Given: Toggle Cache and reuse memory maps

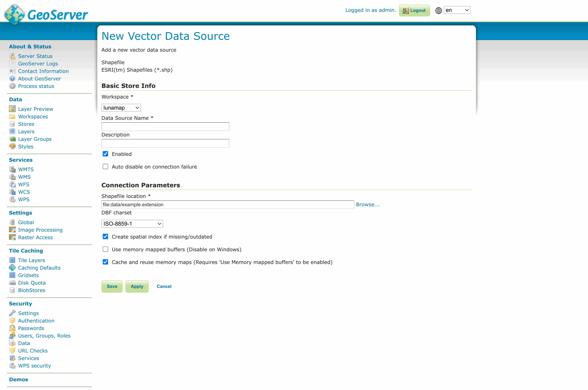Looking at the screenshot, I should coord(105,262).
